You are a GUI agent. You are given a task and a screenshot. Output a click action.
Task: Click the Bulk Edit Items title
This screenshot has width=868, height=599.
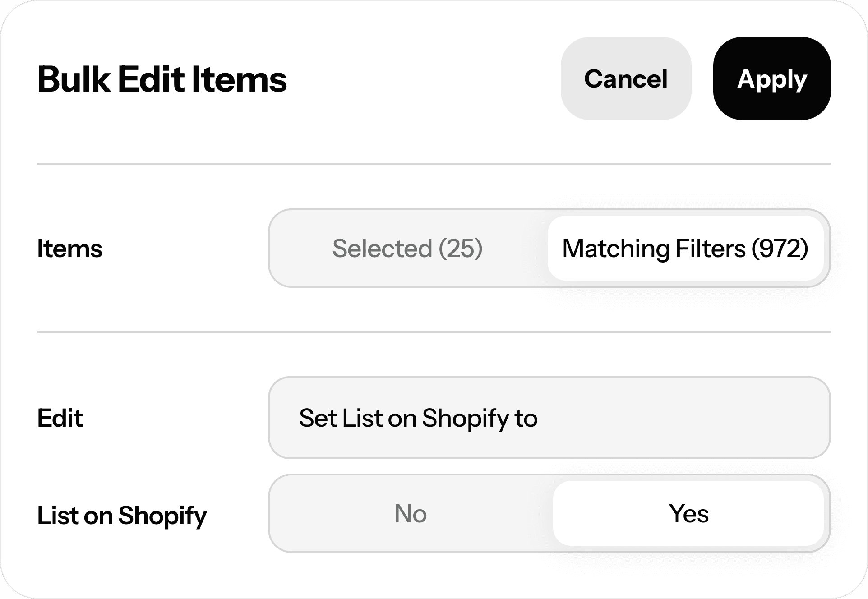point(162,81)
